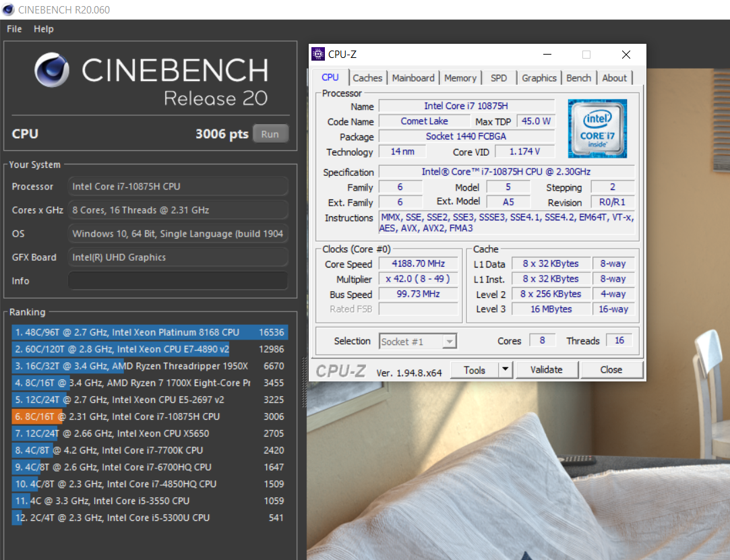Minimize the CPU-Z window
Screen dimensions: 730x560
pyautogui.click(x=547, y=55)
